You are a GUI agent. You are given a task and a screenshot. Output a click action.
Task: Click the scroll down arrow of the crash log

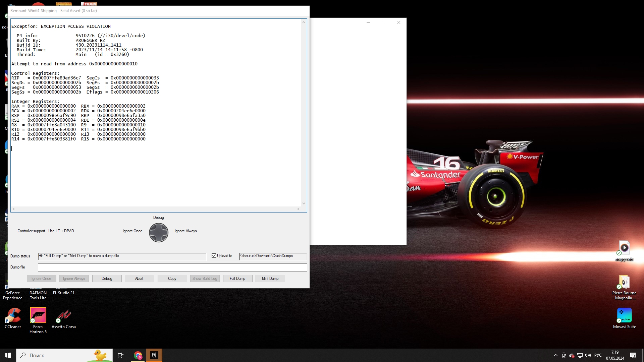click(304, 203)
